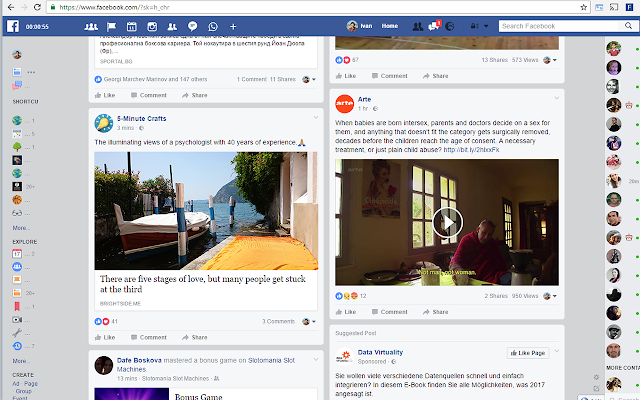The image size is (640, 400).
Task: Open the Ivan profile link
Action: point(360,26)
